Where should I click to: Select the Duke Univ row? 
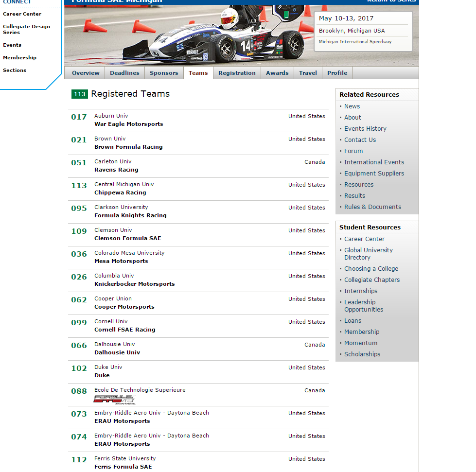point(198,372)
